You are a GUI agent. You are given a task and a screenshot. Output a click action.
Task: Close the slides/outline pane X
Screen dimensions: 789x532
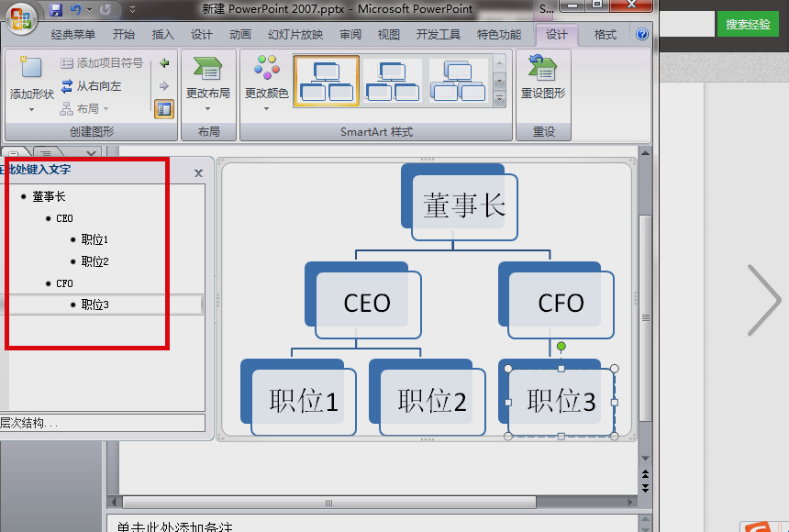(91, 153)
